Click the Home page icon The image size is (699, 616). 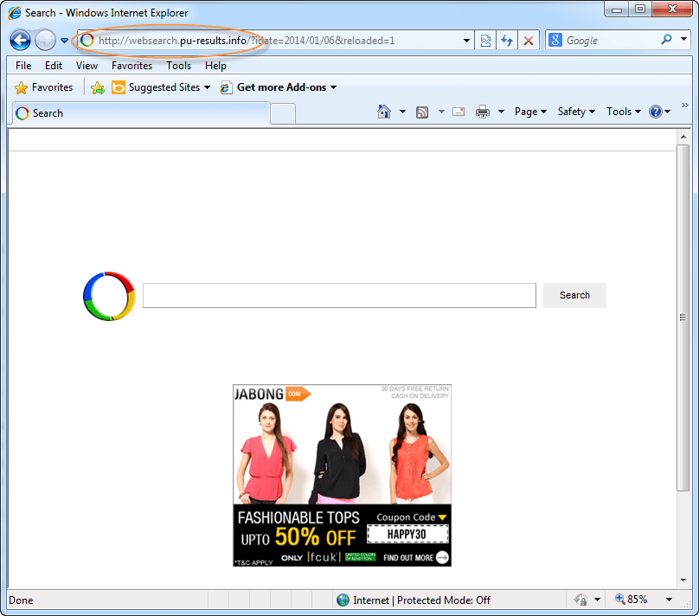pos(384,112)
